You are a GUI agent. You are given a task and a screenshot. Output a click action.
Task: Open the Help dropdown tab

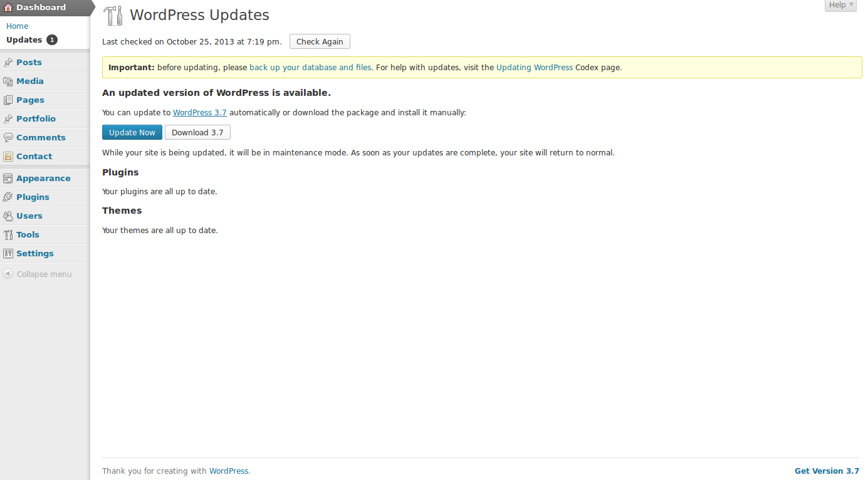pyautogui.click(x=840, y=5)
